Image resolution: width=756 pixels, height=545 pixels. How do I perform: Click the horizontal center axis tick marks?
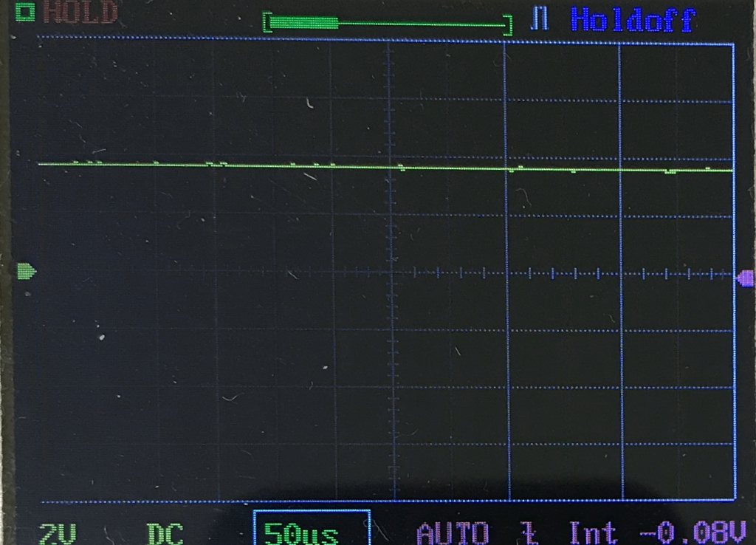tap(561, 274)
